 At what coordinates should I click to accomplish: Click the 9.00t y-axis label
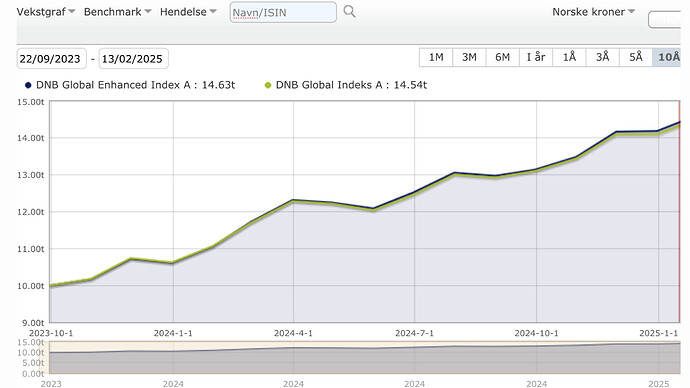click(33, 323)
